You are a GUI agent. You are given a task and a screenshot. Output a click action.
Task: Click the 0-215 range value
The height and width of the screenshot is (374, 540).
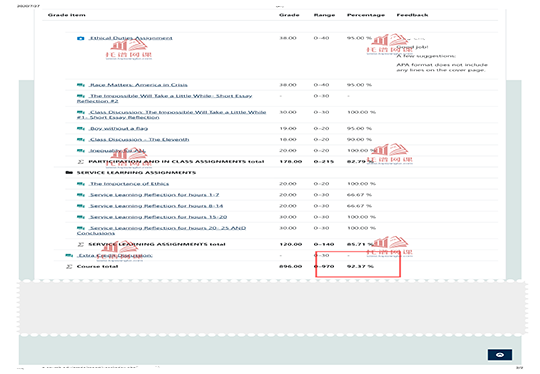(324, 162)
